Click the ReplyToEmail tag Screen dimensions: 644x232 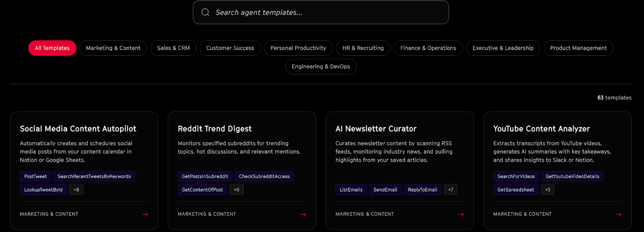pos(423,190)
